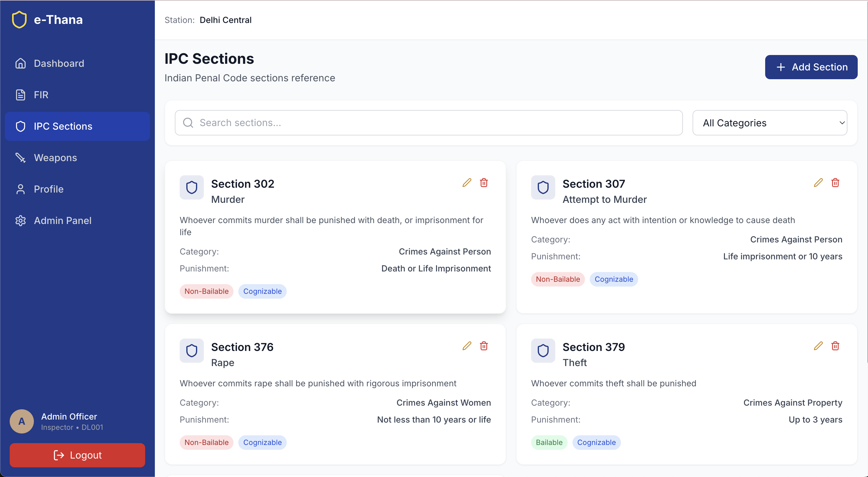The width and height of the screenshot is (868, 477).
Task: Delete Section 379 with trash icon
Action: click(835, 346)
